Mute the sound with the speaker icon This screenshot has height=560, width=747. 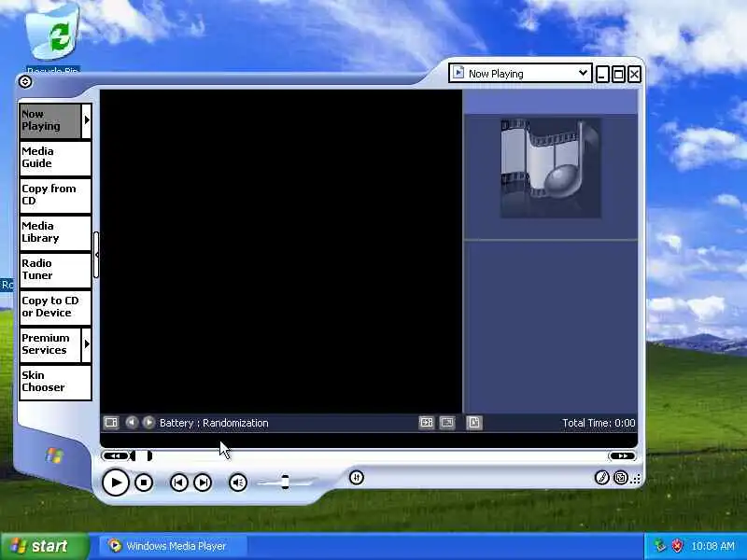[x=238, y=483]
